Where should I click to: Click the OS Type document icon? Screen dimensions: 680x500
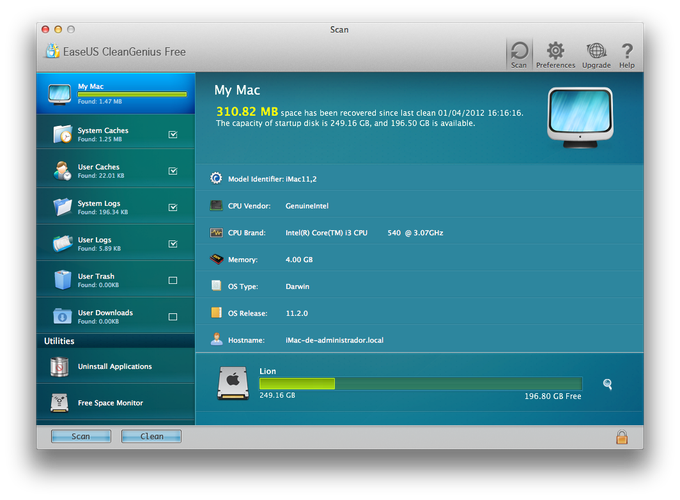pos(216,286)
